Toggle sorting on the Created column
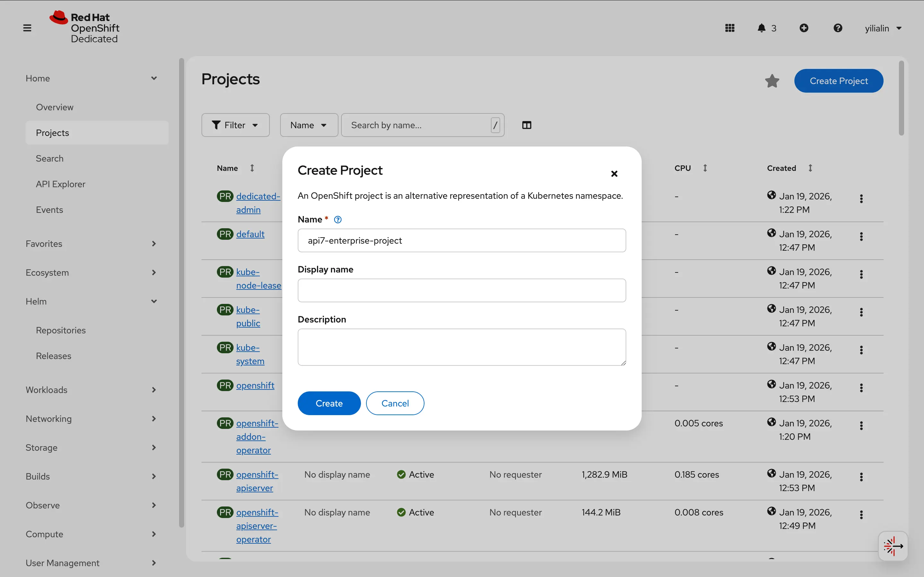The width and height of the screenshot is (924, 577). (x=811, y=168)
